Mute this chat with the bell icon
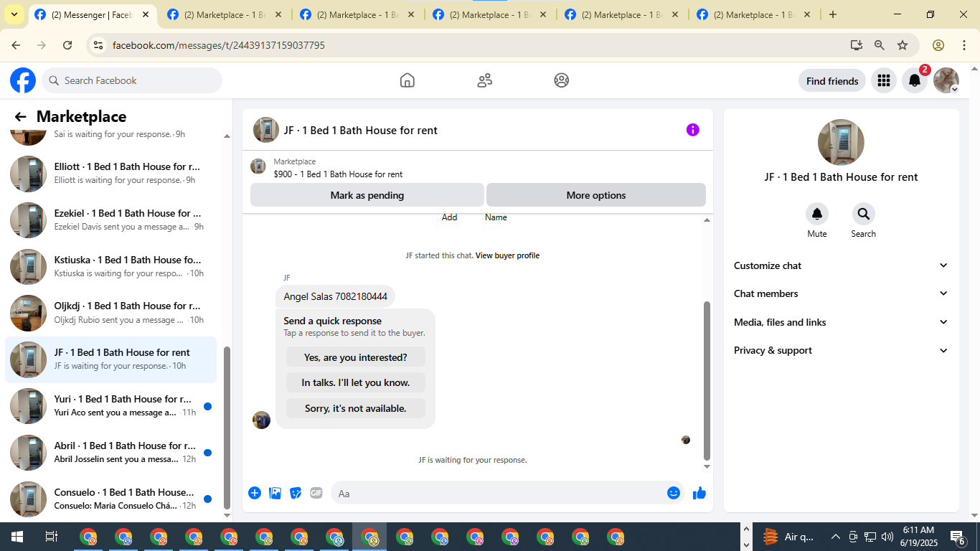 coord(817,214)
